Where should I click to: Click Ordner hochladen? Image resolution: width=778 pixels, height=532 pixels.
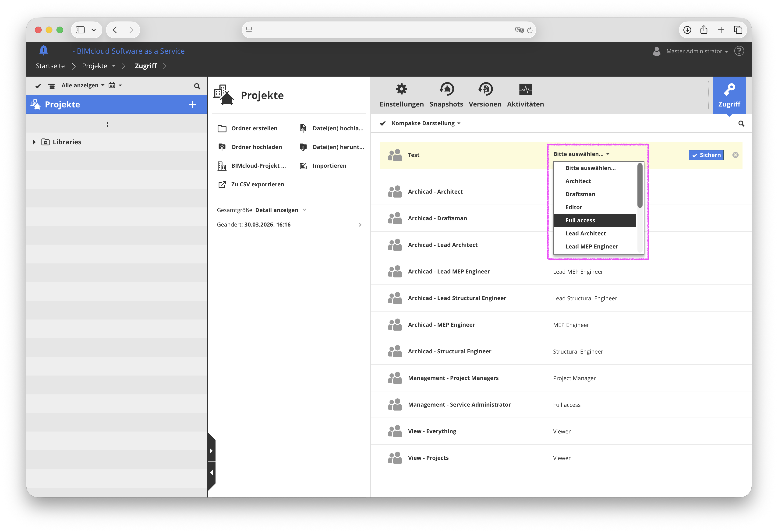(x=249, y=147)
